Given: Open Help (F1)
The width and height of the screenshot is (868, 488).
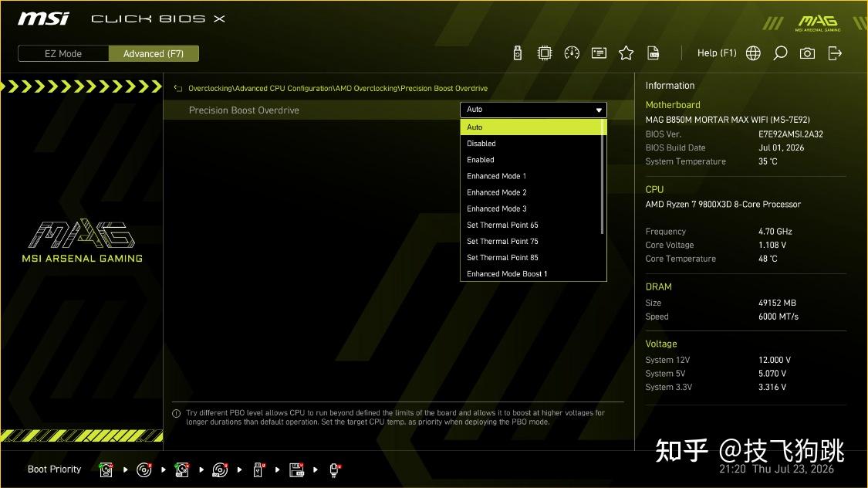Looking at the screenshot, I should (717, 53).
